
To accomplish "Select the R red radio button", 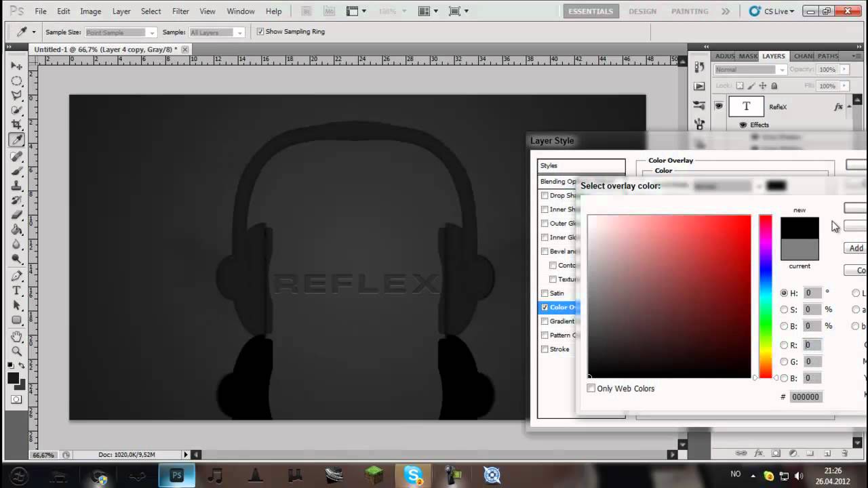I will click(785, 346).
